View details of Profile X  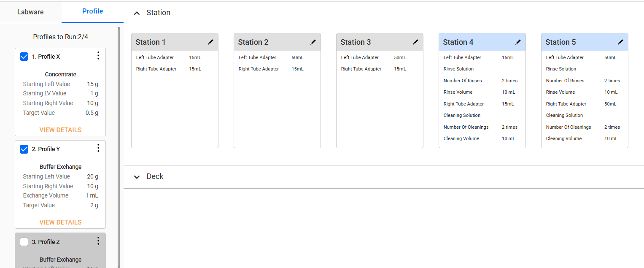point(60,130)
